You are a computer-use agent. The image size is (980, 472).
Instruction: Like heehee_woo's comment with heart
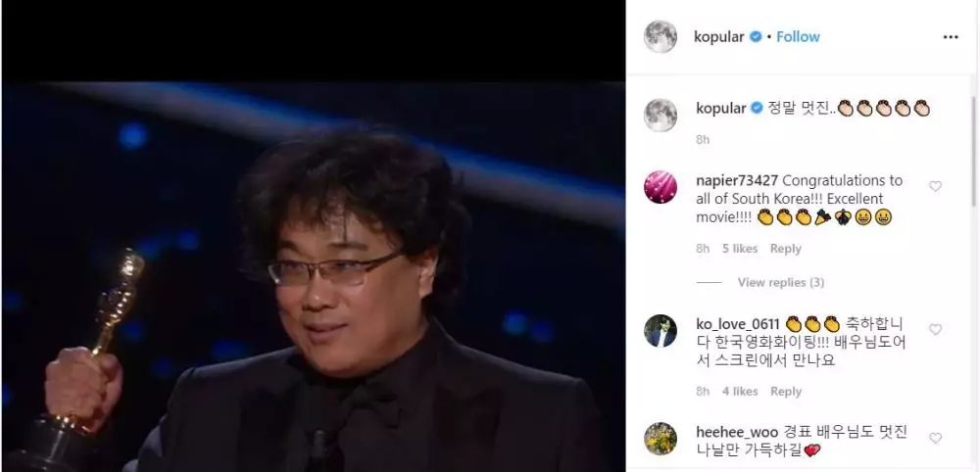pyautogui.click(x=935, y=439)
